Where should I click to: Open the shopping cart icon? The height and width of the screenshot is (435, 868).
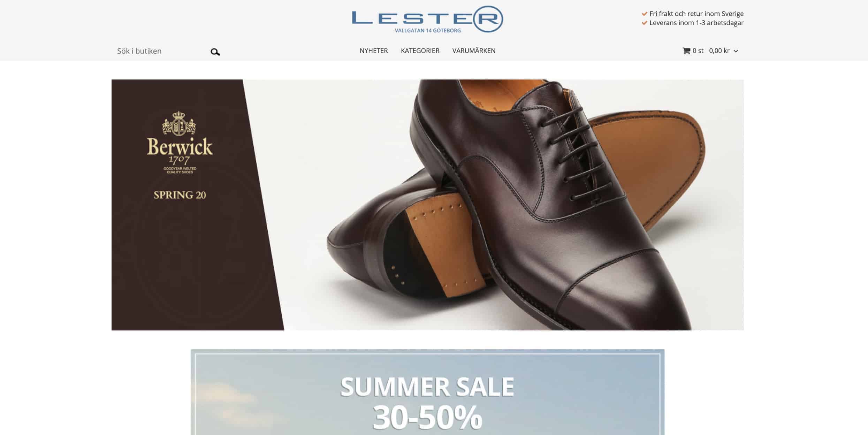[686, 51]
